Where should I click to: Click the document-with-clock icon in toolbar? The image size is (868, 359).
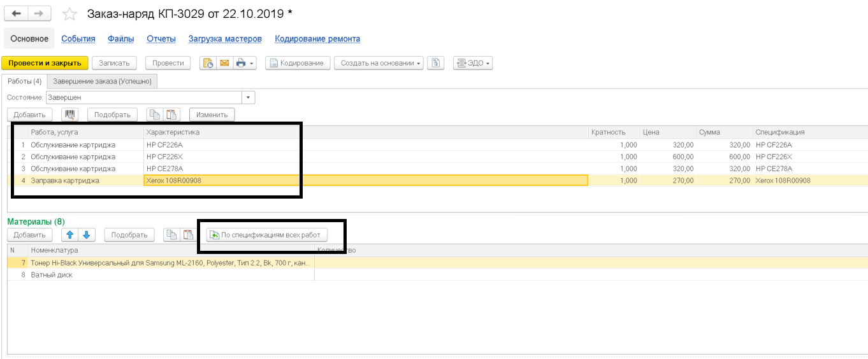[x=208, y=63]
